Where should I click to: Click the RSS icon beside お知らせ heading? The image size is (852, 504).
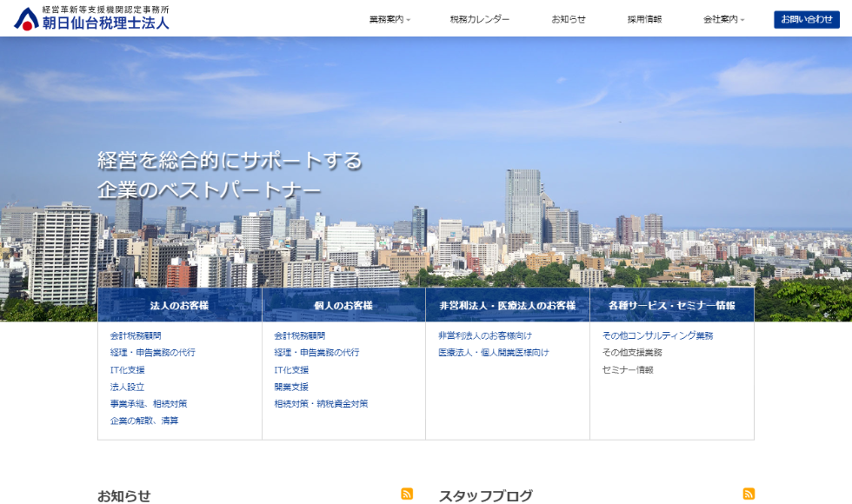tap(407, 494)
